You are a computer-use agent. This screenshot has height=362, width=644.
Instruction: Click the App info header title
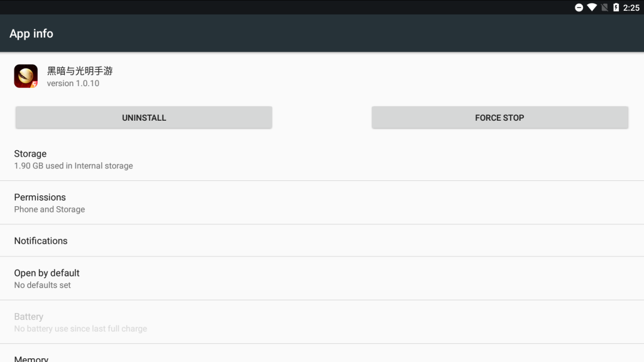[31, 33]
